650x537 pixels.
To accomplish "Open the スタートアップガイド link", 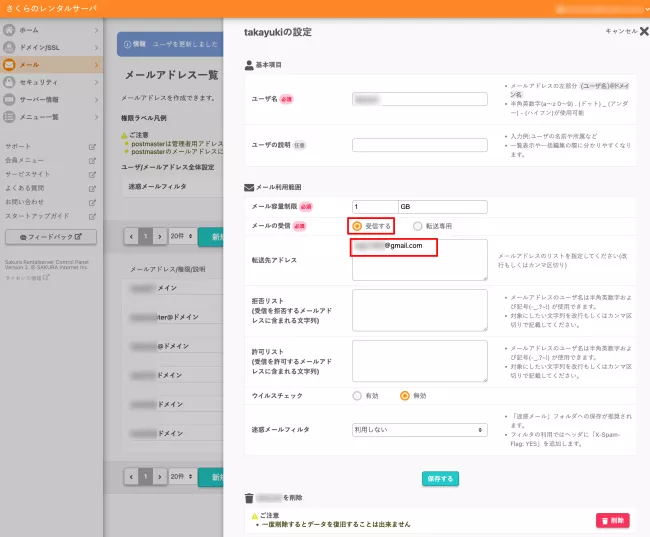I will 37,216.
